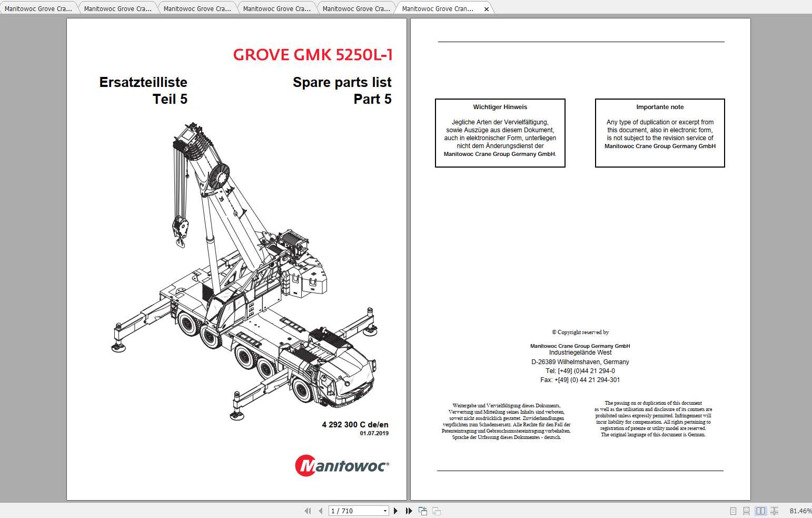
Task: Select the two-page facing layout
Action: (x=760, y=511)
